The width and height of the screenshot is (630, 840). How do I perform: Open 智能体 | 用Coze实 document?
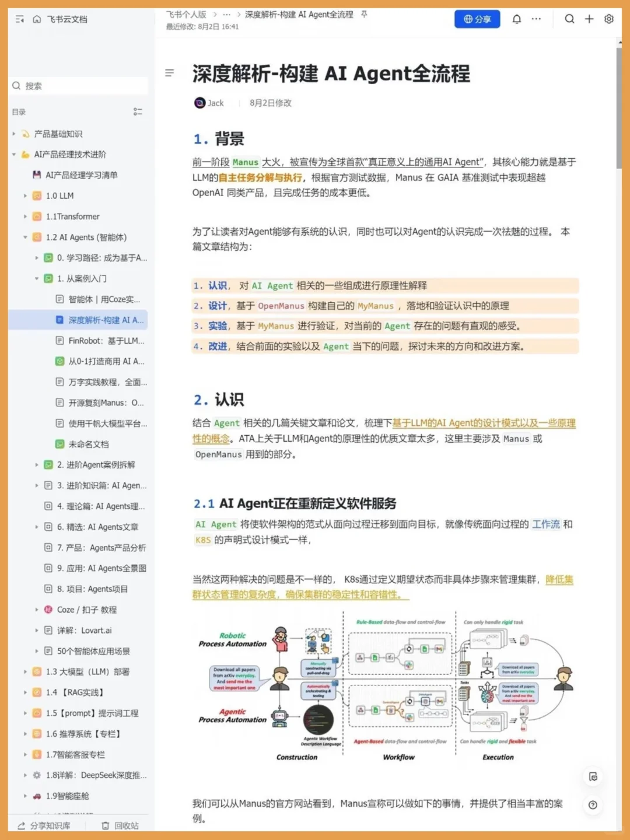coord(104,299)
